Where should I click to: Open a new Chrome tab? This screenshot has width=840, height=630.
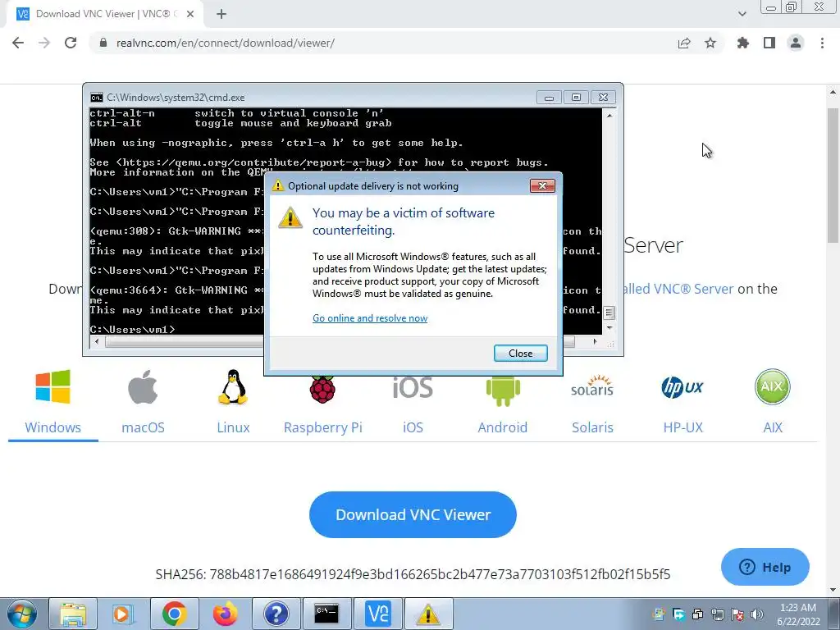221,14
